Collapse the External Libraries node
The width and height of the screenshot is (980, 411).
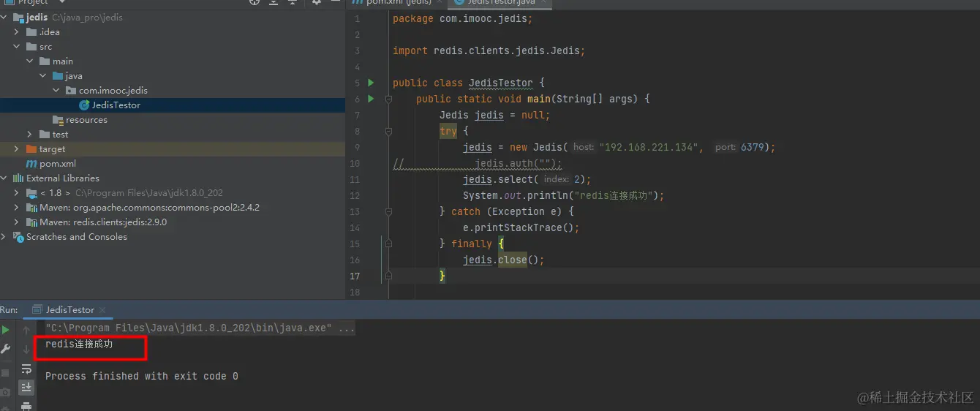pos(4,178)
